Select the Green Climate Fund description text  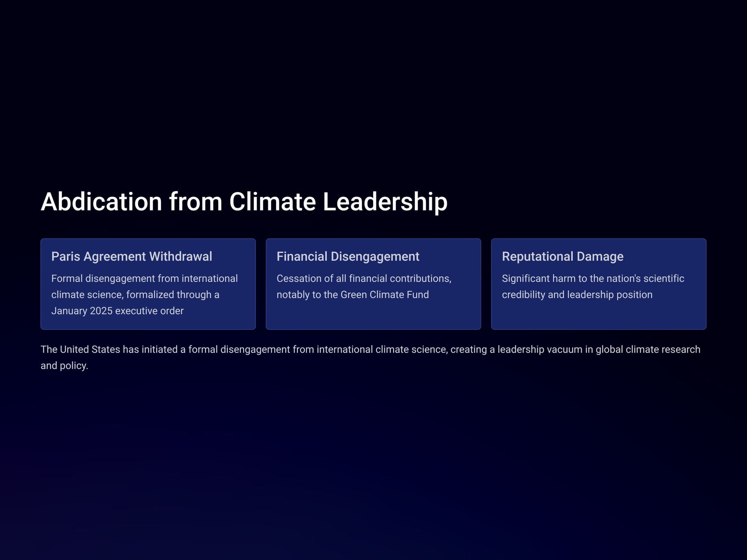click(x=364, y=286)
